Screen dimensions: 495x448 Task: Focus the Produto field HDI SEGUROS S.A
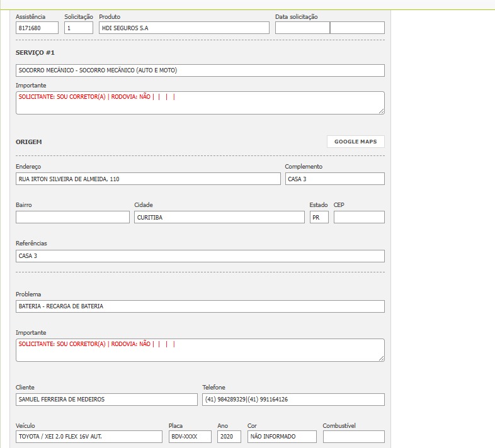[x=184, y=28]
